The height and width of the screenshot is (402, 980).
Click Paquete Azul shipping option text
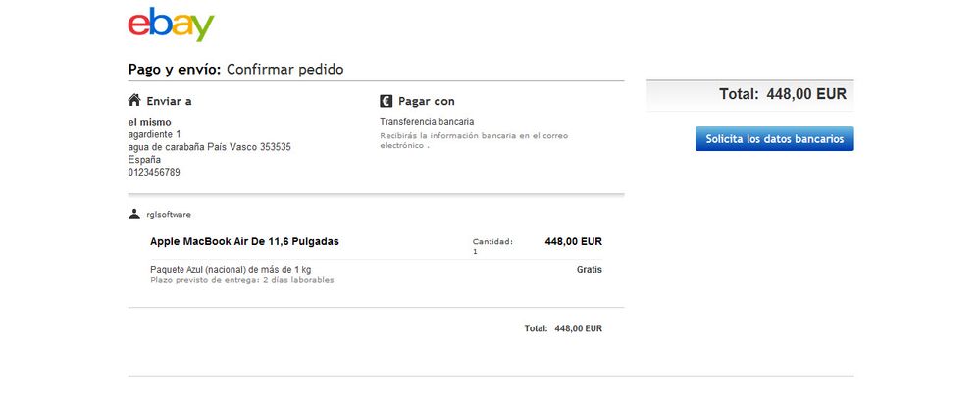point(231,270)
